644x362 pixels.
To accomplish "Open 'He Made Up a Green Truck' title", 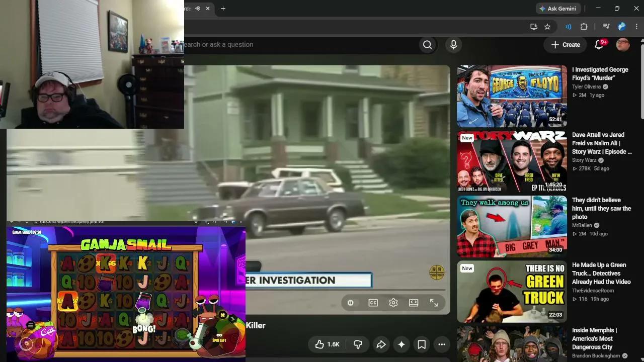I will (601, 273).
